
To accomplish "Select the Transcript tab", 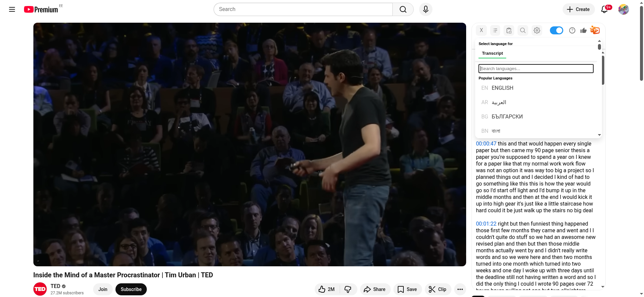I will click(492, 53).
